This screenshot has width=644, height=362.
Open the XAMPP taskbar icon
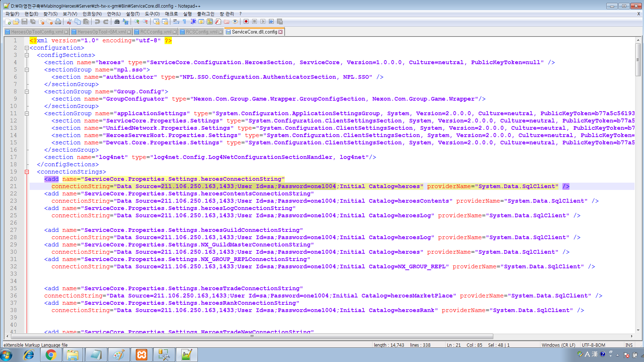[x=142, y=355]
